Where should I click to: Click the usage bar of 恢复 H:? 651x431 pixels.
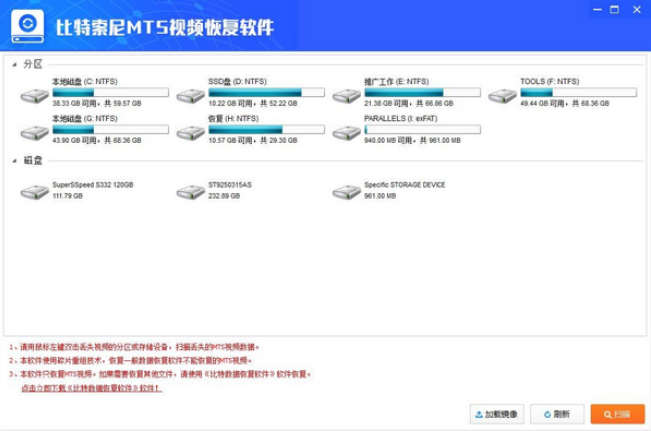[x=267, y=130]
